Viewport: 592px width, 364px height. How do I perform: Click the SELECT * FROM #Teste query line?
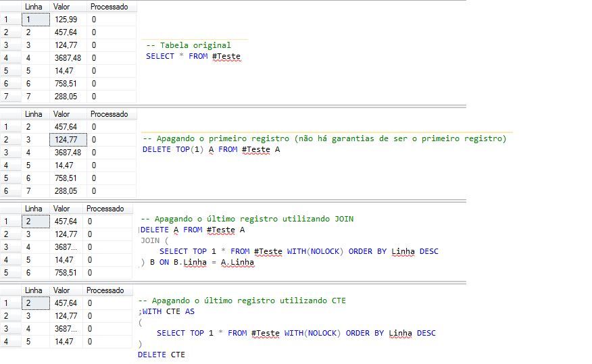coord(193,57)
